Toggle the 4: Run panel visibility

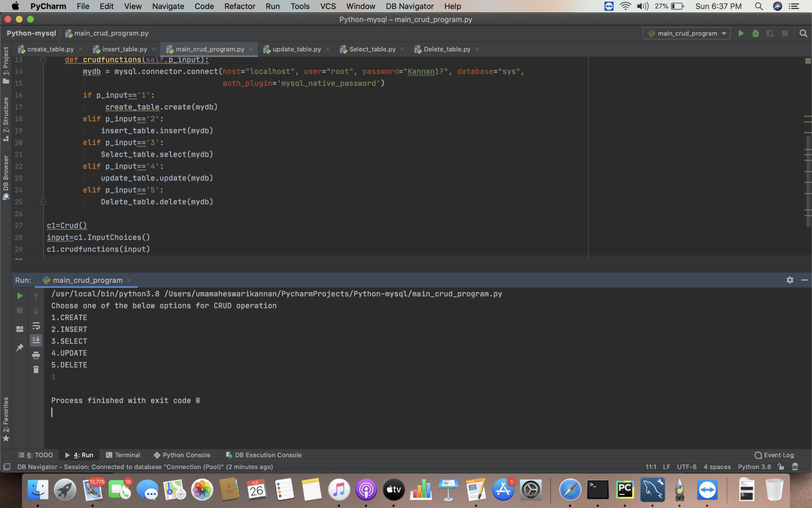point(80,455)
